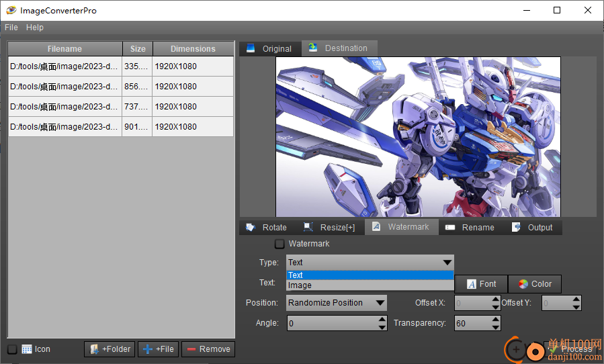
Task: Switch to the Original preview tab
Action: (x=270, y=48)
